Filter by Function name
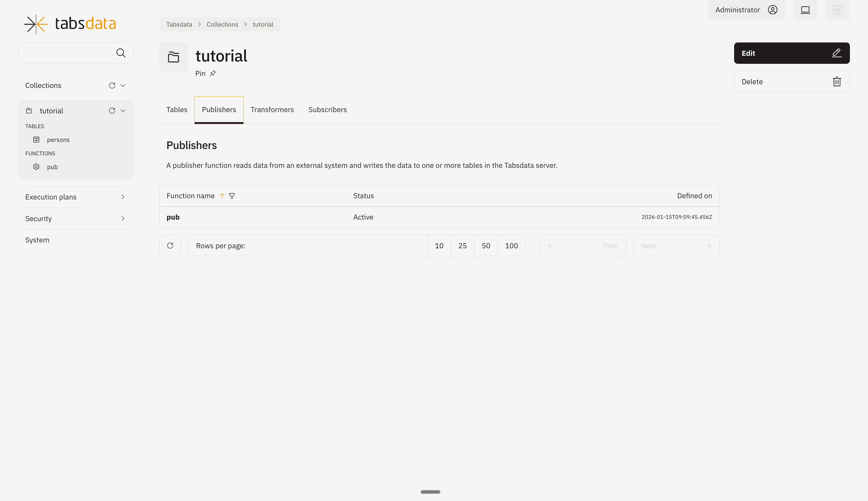 [x=232, y=196]
